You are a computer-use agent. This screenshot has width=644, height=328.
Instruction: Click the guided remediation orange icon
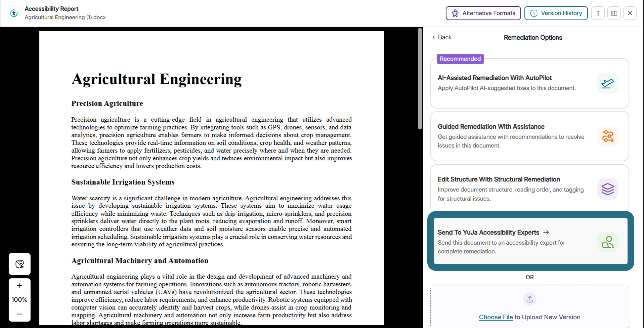(608, 136)
